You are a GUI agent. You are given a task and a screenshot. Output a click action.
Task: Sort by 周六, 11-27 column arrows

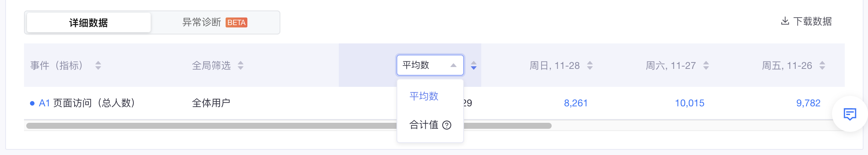click(706, 66)
